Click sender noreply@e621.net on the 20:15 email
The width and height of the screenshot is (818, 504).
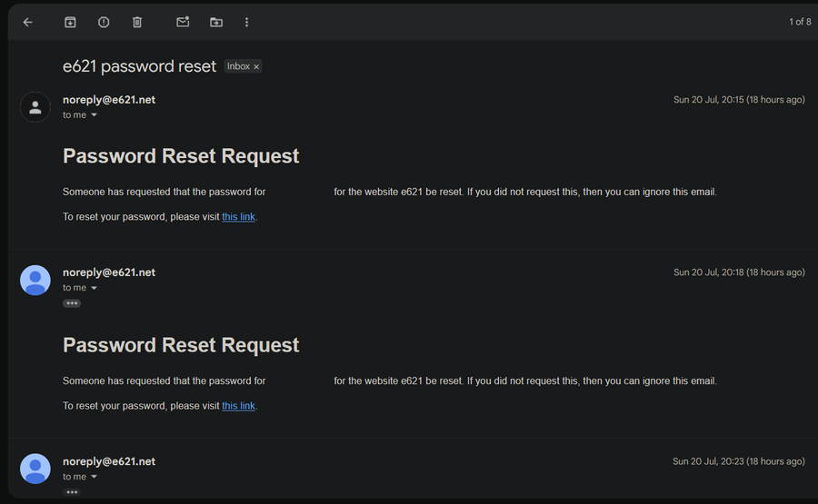pyautogui.click(x=109, y=100)
